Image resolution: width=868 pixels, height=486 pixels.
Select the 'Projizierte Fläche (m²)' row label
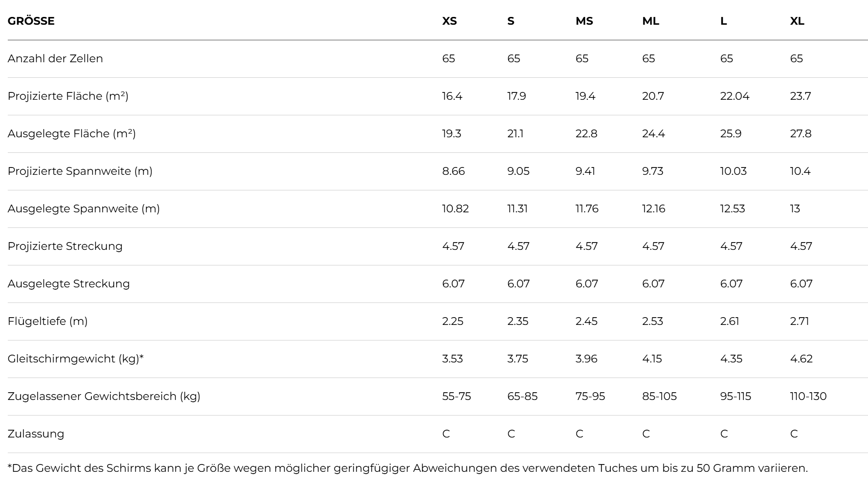[x=68, y=96]
